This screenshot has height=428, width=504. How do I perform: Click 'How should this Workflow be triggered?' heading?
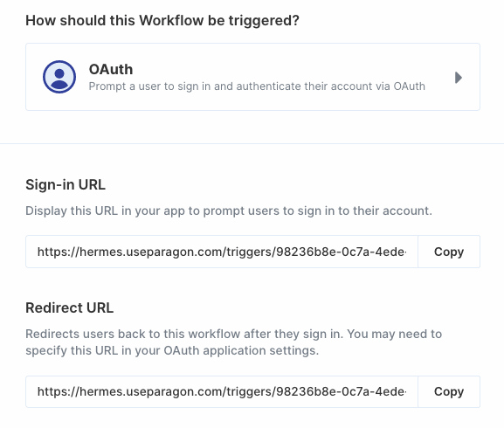162,21
